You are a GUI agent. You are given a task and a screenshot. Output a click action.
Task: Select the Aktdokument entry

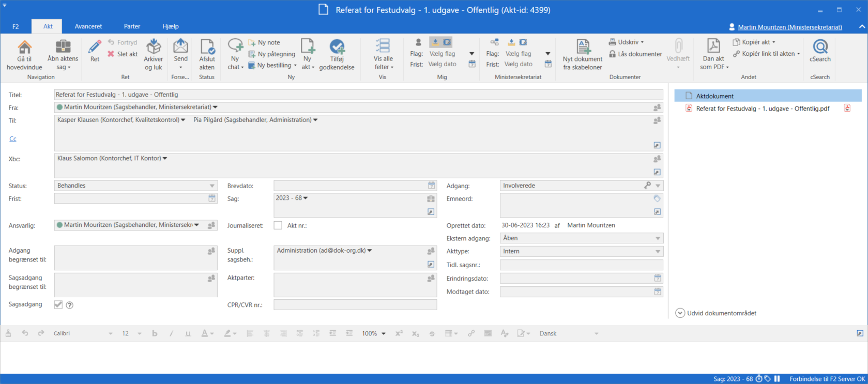point(768,96)
